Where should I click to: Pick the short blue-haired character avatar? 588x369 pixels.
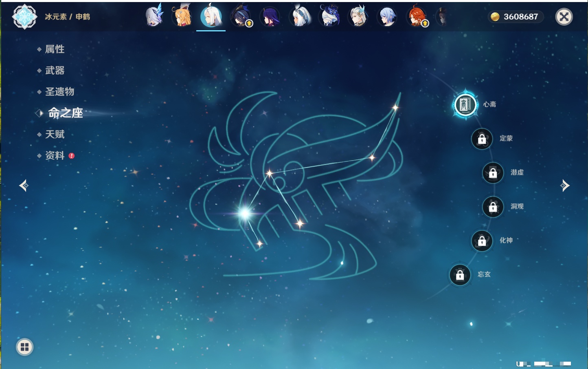[x=387, y=17]
